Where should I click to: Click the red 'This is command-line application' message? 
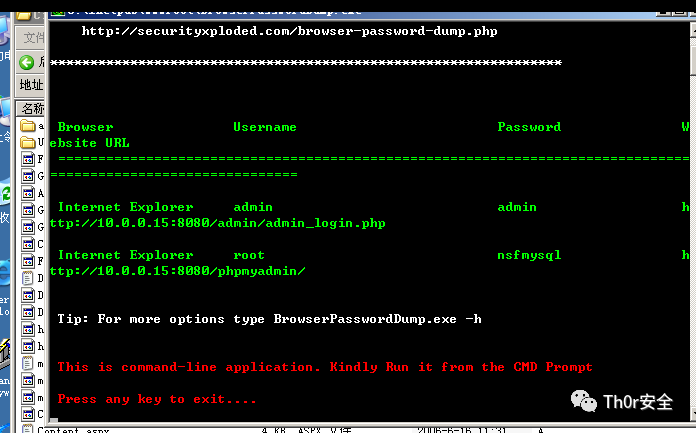coord(325,367)
